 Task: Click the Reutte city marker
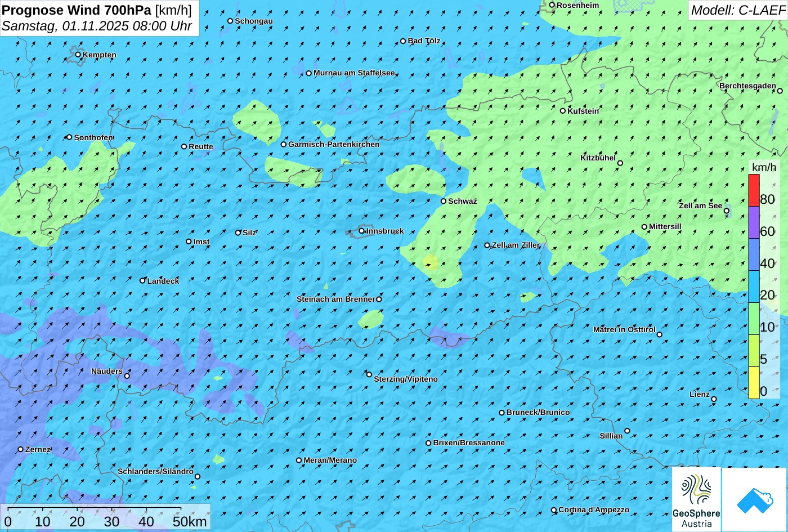pos(183,146)
